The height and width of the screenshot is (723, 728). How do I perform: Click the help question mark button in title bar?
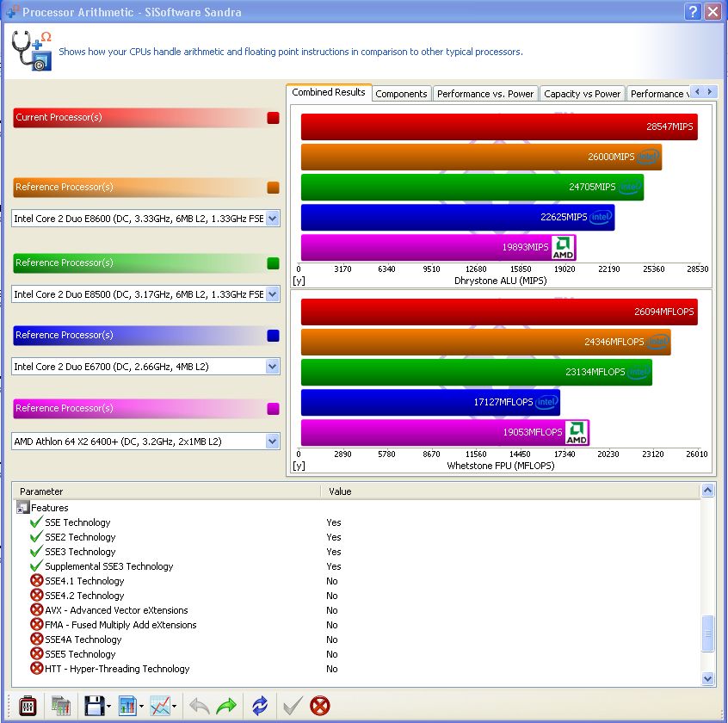point(692,11)
